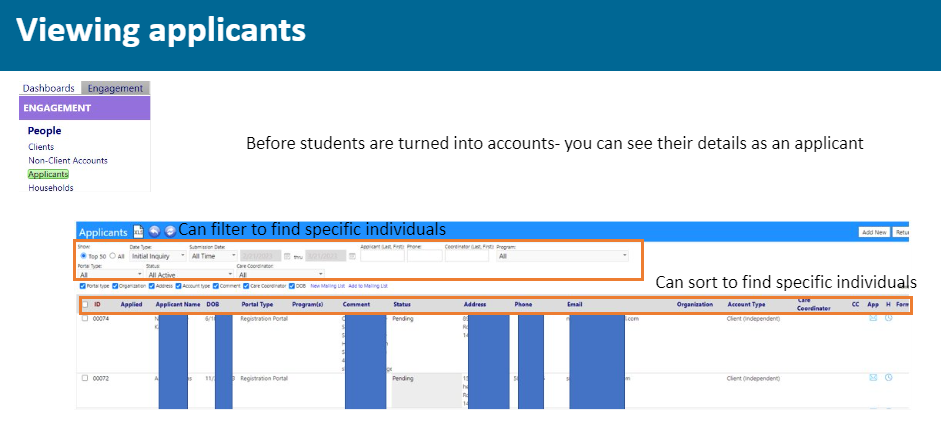
Task: Open calendar picker for submission end date
Action: [352, 256]
